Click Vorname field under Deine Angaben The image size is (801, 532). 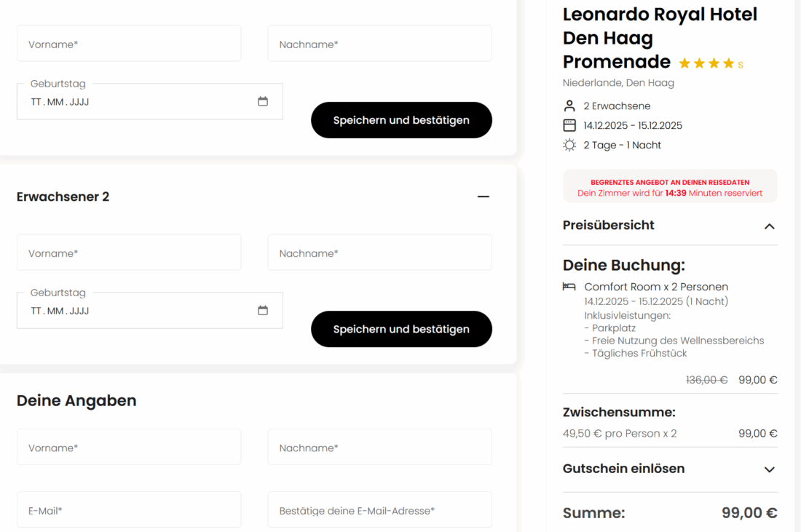[129, 448]
